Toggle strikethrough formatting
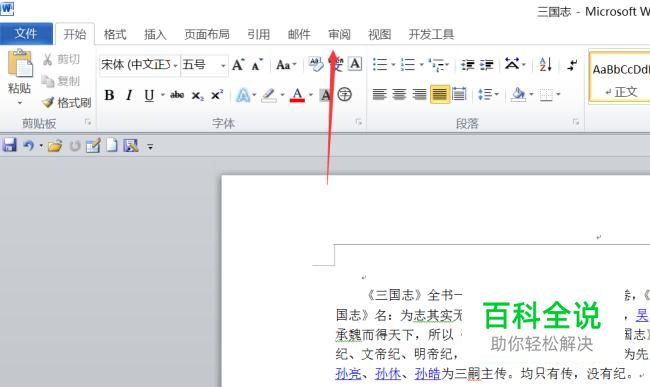Viewport: 650px width, 387px height. pos(177,95)
